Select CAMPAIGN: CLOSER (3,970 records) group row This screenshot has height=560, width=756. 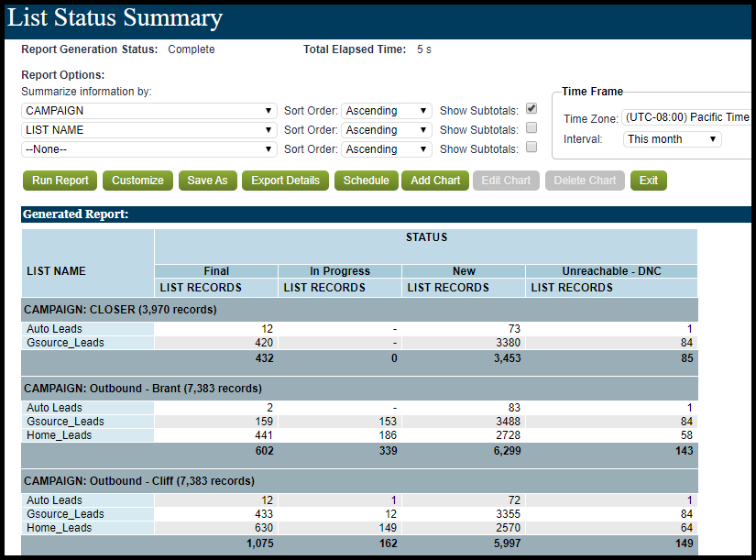coord(360,310)
